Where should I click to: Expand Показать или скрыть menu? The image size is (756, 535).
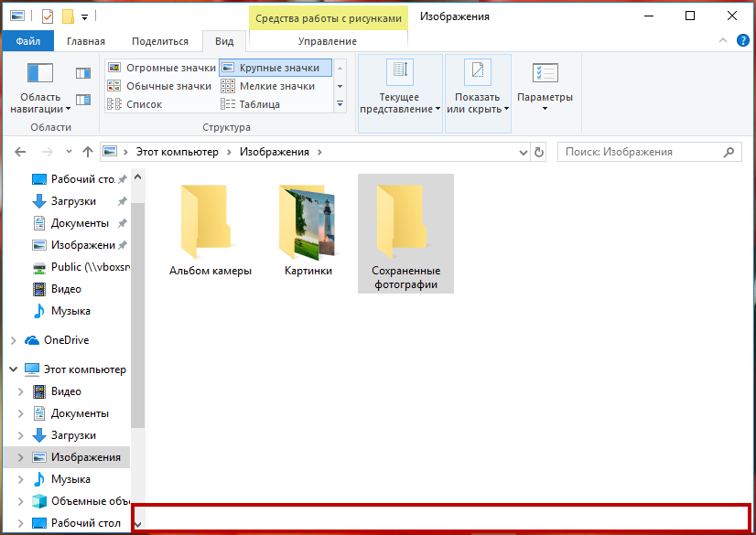[478, 93]
